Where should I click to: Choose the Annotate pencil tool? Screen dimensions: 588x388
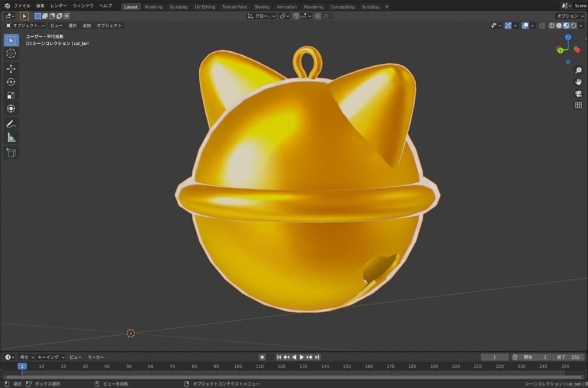[11, 124]
